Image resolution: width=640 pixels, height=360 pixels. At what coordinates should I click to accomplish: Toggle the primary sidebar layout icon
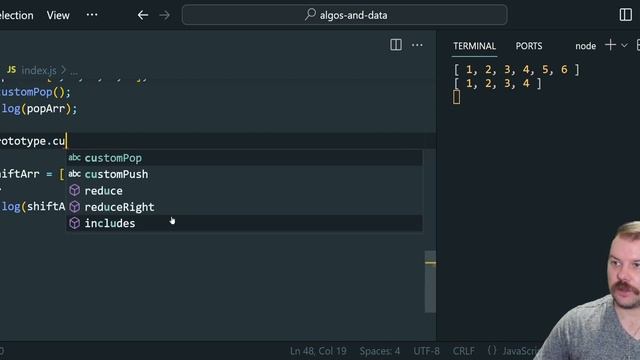coord(625,15)
